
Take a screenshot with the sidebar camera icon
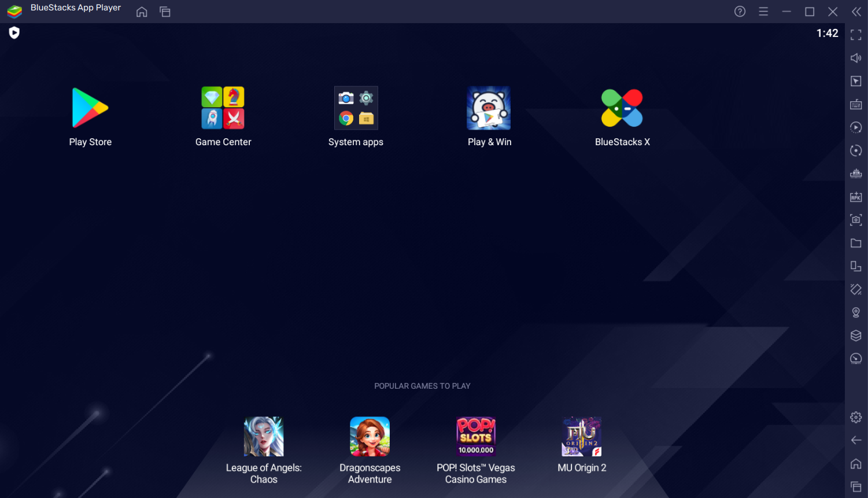coord(856,220)
